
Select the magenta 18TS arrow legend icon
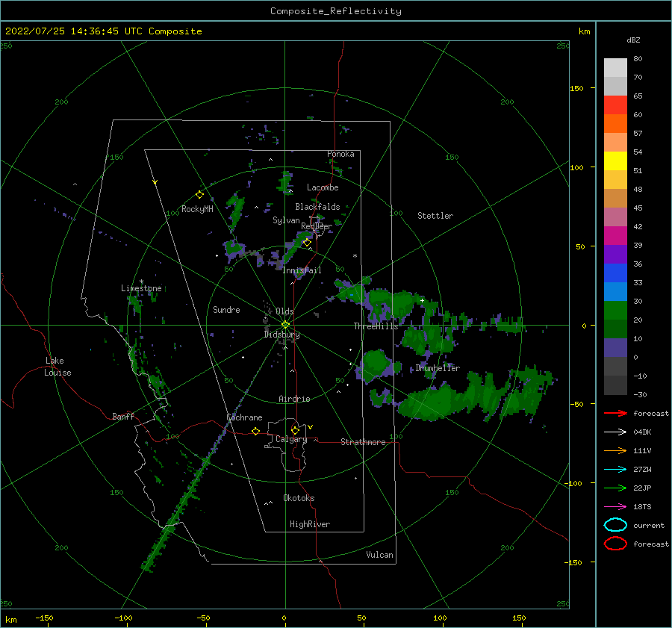[615, 507]
